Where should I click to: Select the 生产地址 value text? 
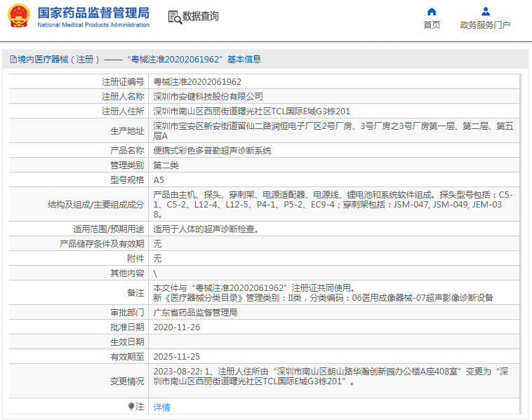pyautogui.click(x=333, y=131)
